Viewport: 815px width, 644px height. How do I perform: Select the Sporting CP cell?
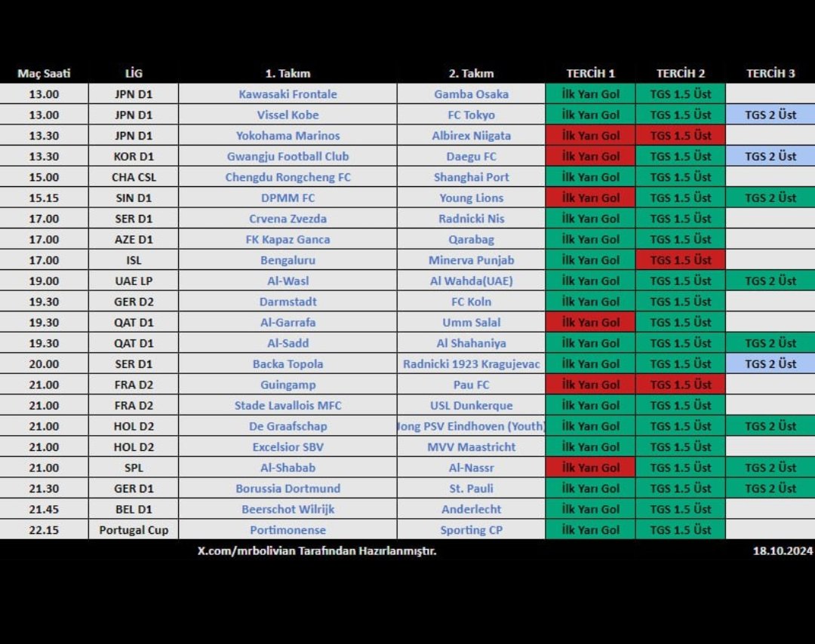(x=471, y=529)
